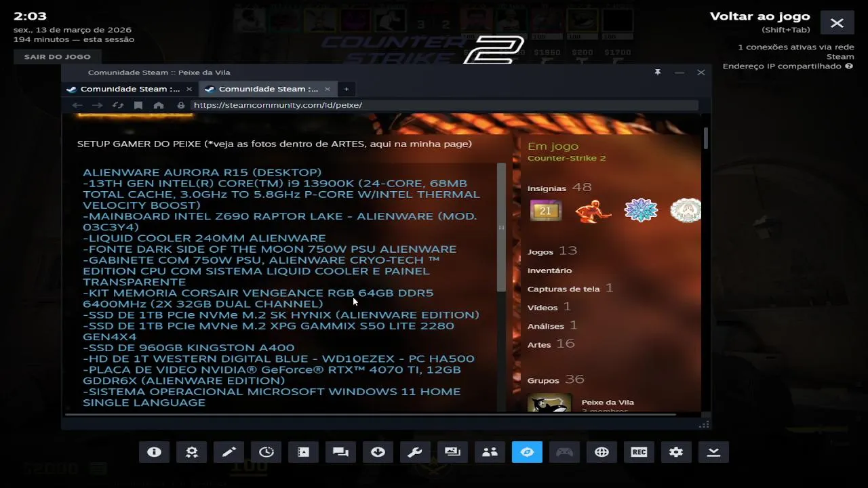Screen dimensions: 868x488
Task: Open the downloads arrow icon
Action: (x=378, y=452)
